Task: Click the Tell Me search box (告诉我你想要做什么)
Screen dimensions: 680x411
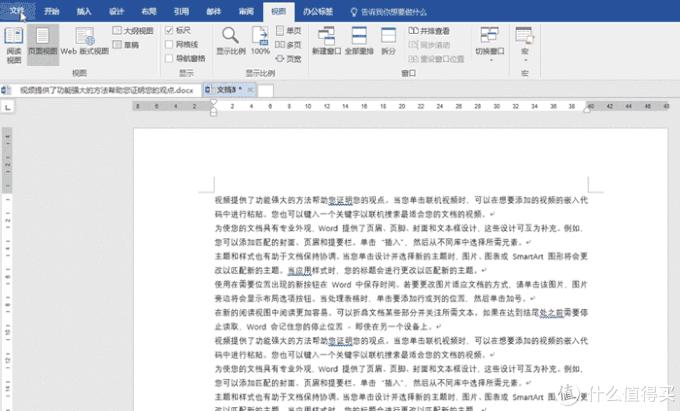Action: point(394,12)
